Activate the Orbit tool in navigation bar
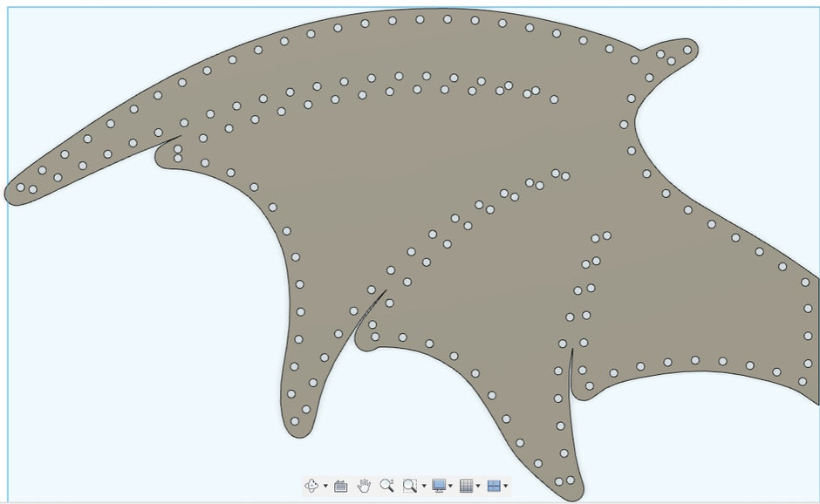The width and height of the screenshot is (820, 504). tap(312, 486)
